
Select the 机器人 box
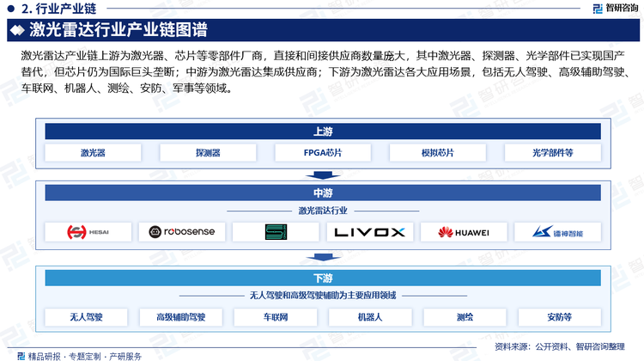pyautogui.click(x=370, y=317)
